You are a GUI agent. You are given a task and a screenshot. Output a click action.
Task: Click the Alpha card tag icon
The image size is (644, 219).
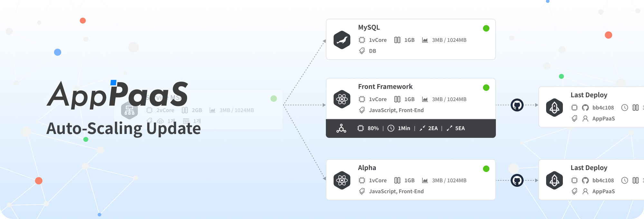click(x=362, y=191)
